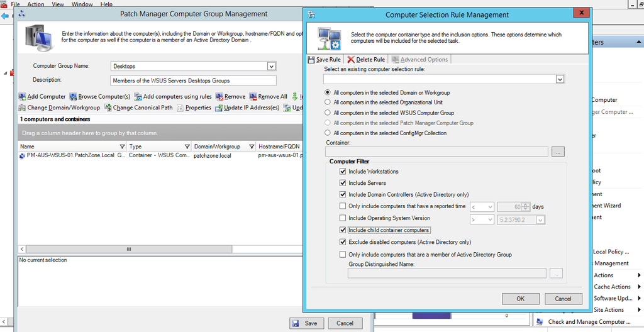This screenshot has height=332, width=644.
Task: Click the Properties toolbar icon
Action: point(180,108)
